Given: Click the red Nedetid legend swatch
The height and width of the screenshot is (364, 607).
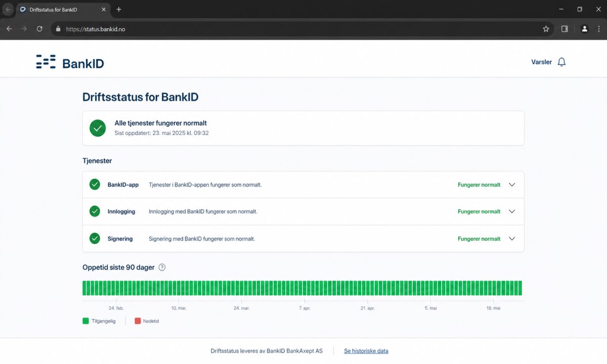Looking at the screenshot, I should pos(138,321).
